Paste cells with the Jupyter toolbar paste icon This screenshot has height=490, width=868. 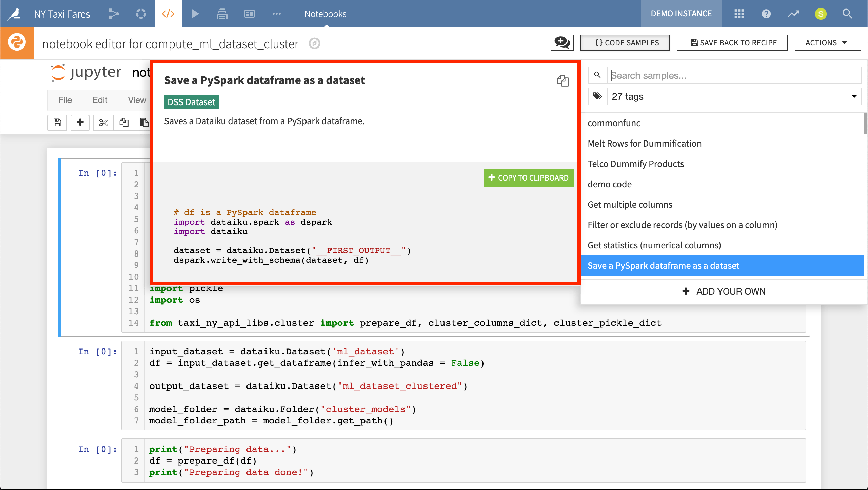[143, 122]
